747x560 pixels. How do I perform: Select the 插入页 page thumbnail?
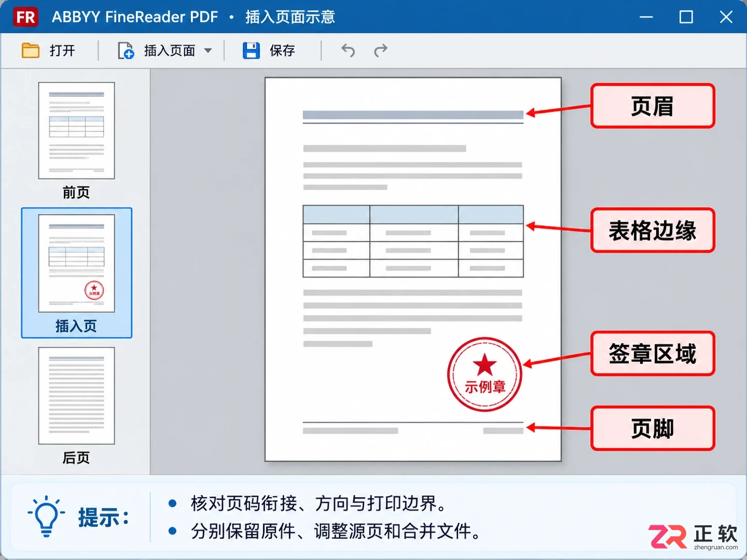click(76, 263)
